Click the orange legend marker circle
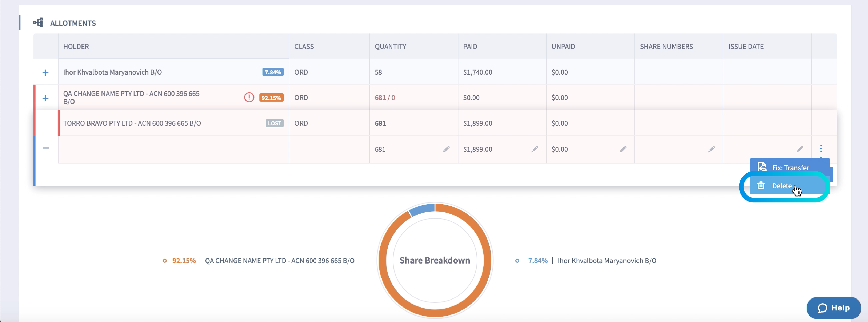The width and height of the screenshot is (868, 322). [165, 261]
